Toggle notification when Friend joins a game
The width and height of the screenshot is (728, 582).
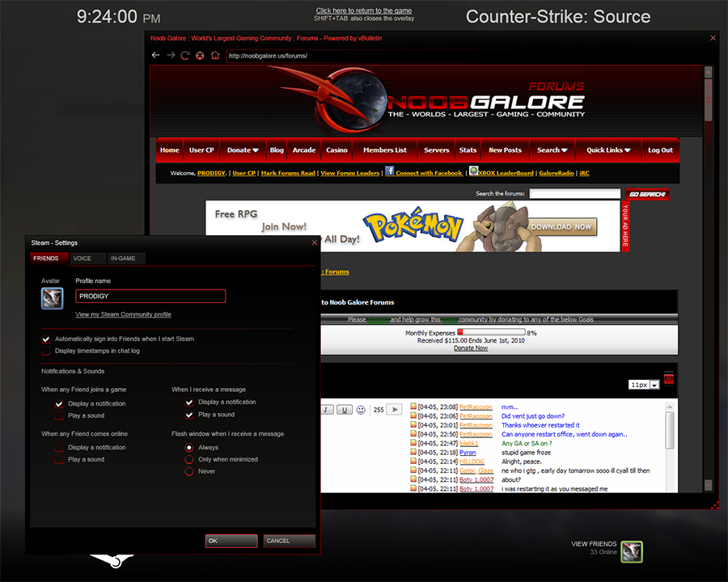click(59, 404)
